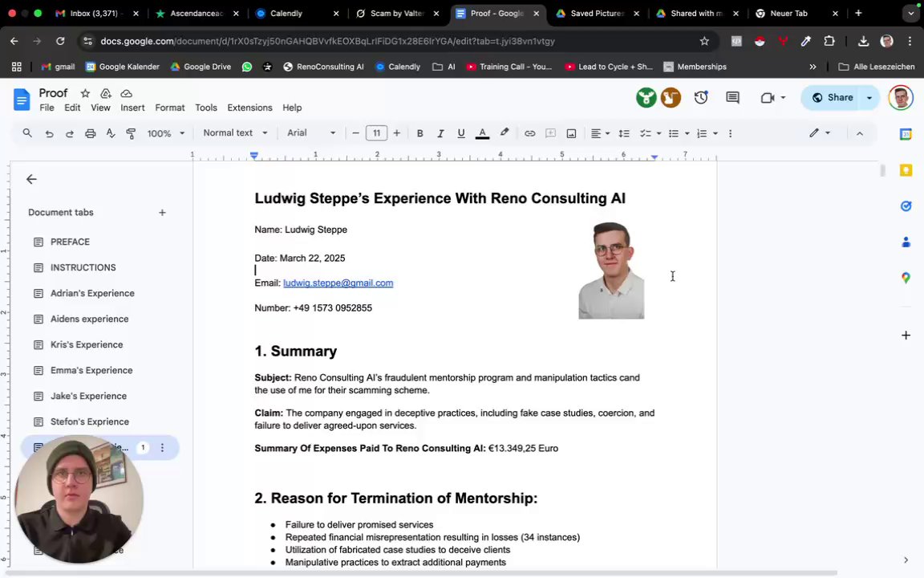Open the Insert menu

click(x=132, y=108)
